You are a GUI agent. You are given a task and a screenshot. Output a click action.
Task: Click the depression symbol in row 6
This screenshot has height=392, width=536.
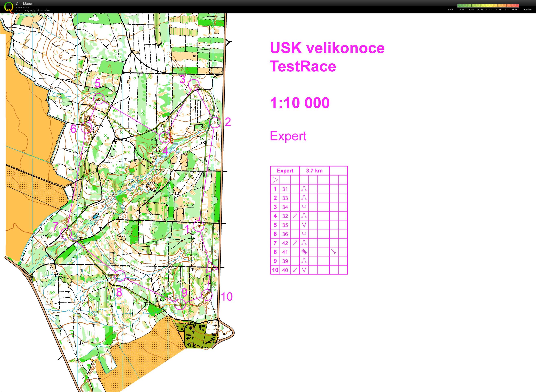304,234
